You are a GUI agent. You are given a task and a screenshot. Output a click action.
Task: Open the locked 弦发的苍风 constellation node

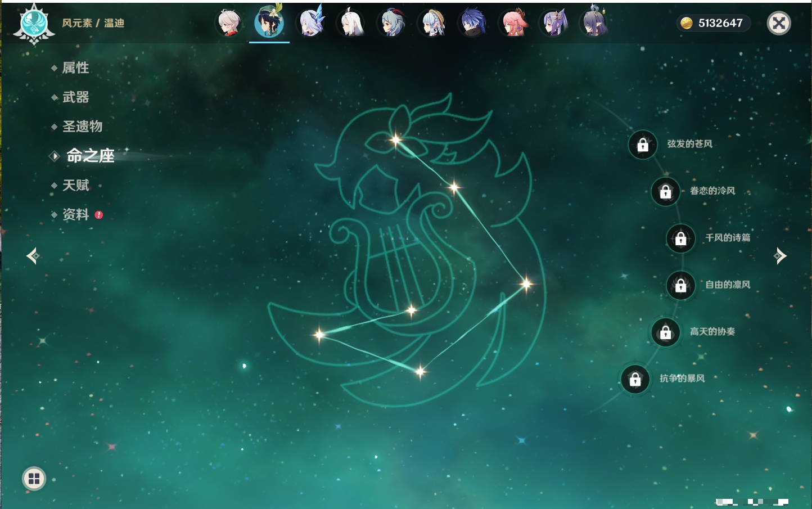(643, 145)
